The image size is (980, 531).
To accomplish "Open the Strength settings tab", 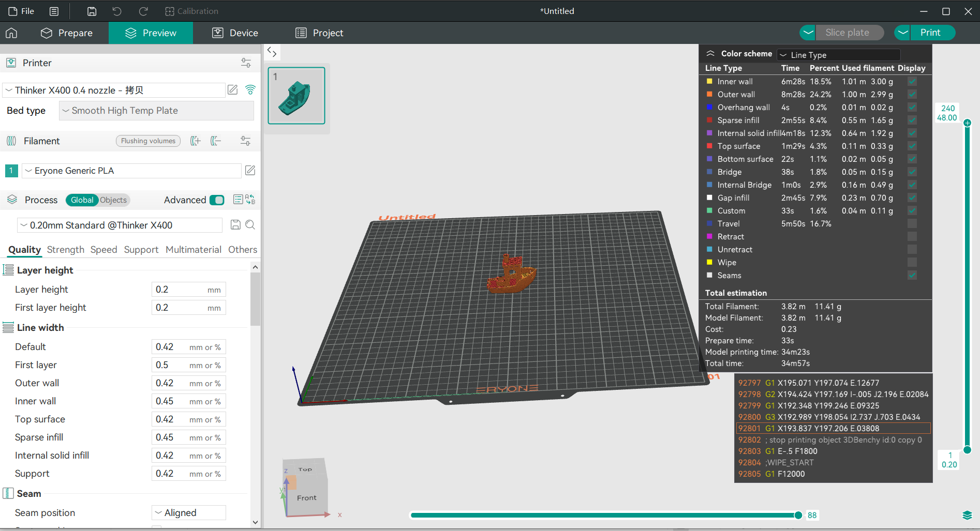I will [66, 250].
